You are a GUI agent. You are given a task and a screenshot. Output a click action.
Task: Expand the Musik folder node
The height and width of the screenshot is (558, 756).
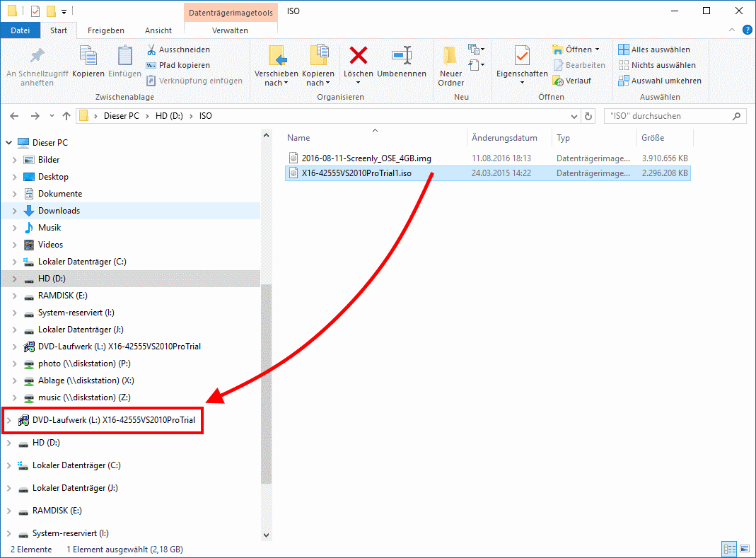click(x=14, y=228)
